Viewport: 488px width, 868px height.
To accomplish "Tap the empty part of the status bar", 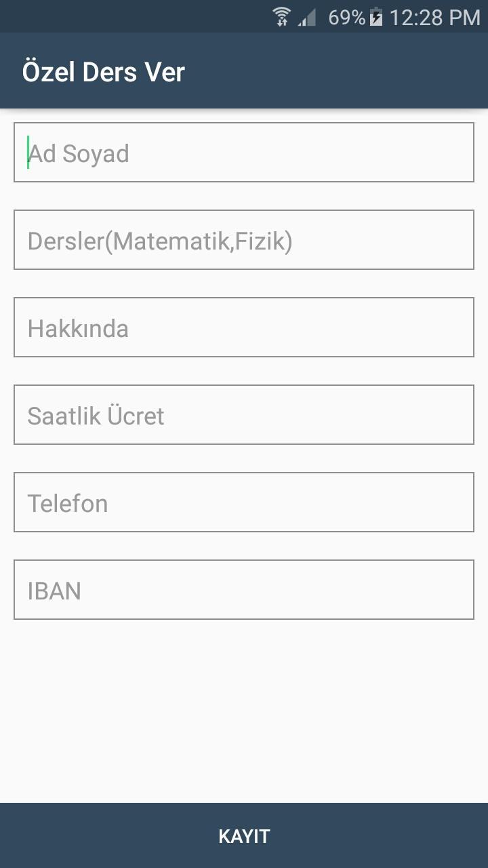I will [x=136, y=16].
